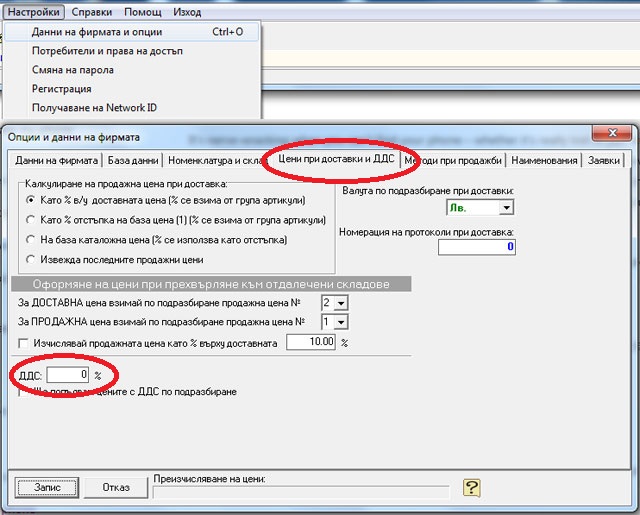640x515 pixels.
Task: Select radio Като % отстъпка на база цена
Action: [32, 220]
